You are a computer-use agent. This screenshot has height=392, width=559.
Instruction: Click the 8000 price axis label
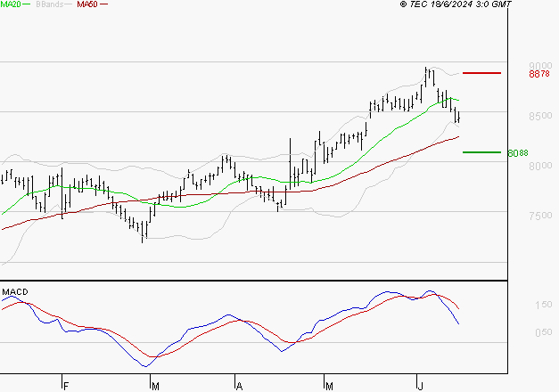[x=540, y=166]
